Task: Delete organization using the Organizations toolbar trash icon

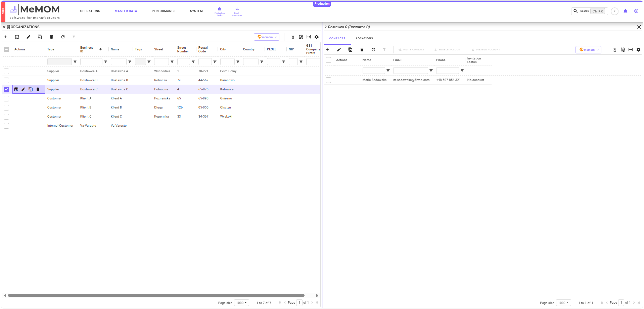Action: [51, 37]
